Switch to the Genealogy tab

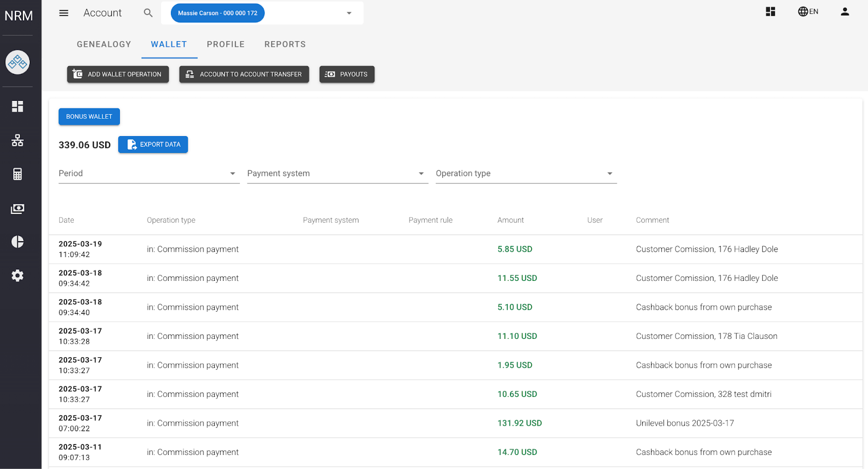pyautogui.click(x=104, y=44)
